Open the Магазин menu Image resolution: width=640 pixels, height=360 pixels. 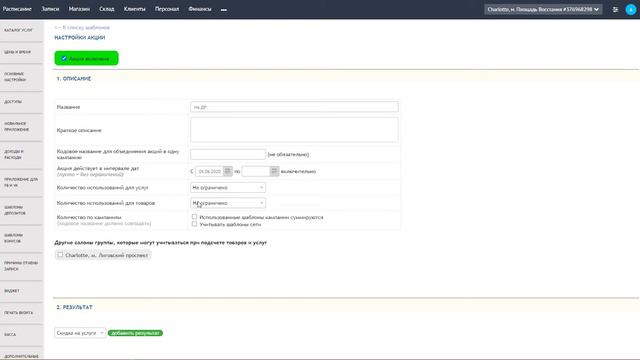pos(79,9)
